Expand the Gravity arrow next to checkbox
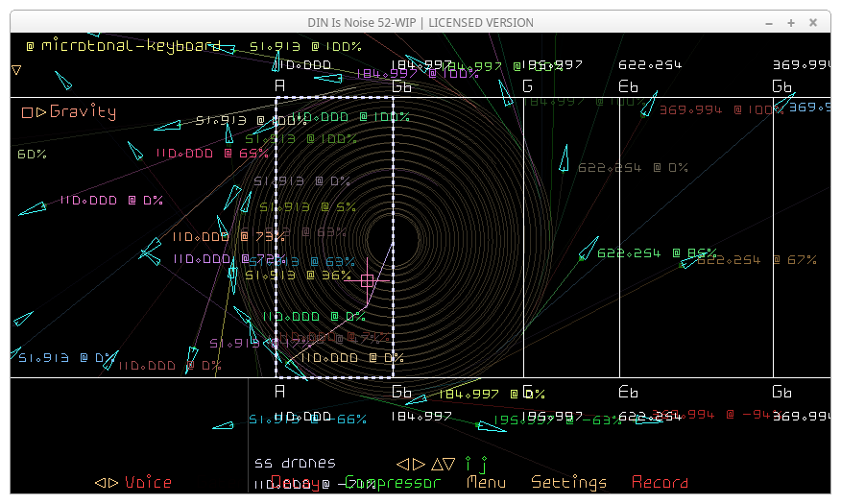 point(41,112)
